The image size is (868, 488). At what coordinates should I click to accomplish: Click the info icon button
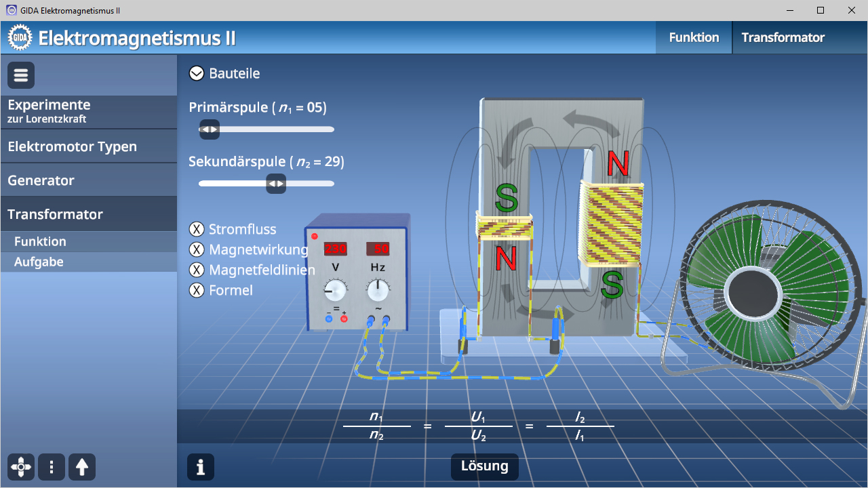click(x=201, y=467)
